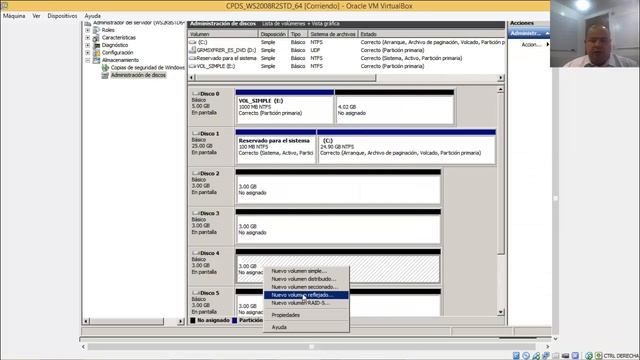
Task: Choose Nuevo volumen RAID-5 from context menu
Action: coord(306,303)
